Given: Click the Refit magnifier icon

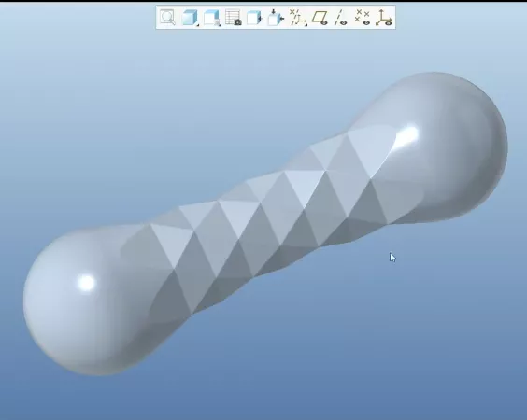Looking at the screenshot, I should tap(167, 17).
